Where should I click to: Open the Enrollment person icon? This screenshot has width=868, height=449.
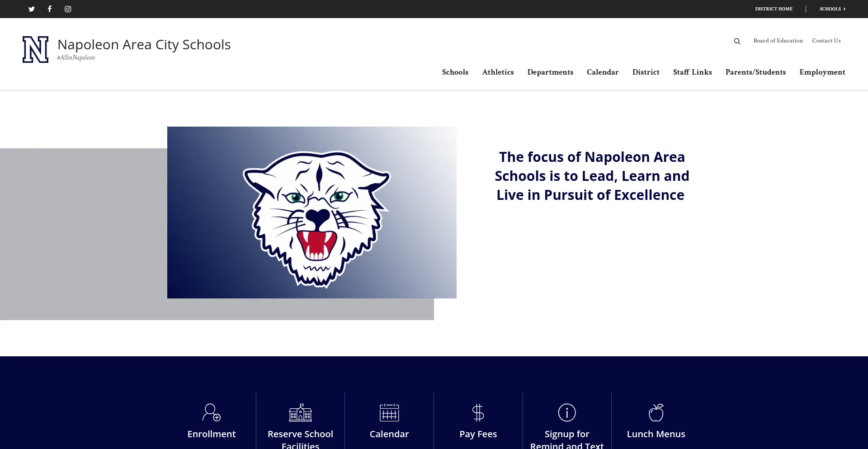(212, 412)
